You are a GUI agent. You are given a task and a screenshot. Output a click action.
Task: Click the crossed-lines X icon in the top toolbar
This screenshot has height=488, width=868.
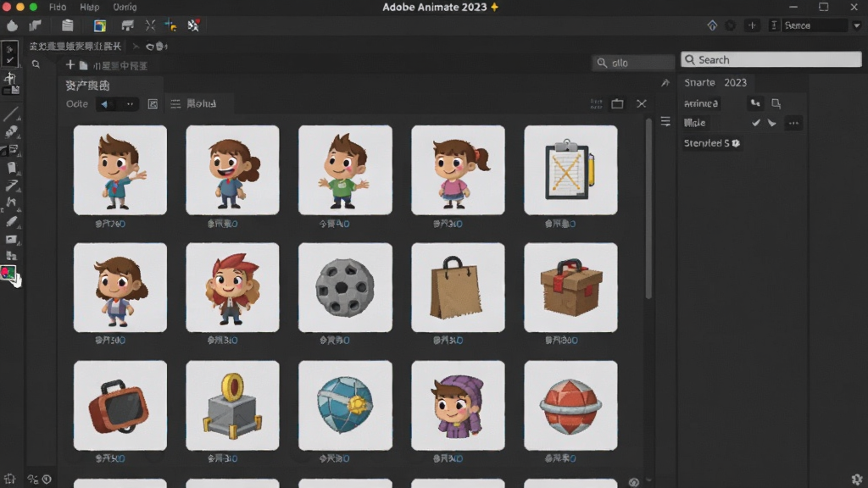(150, 25)
